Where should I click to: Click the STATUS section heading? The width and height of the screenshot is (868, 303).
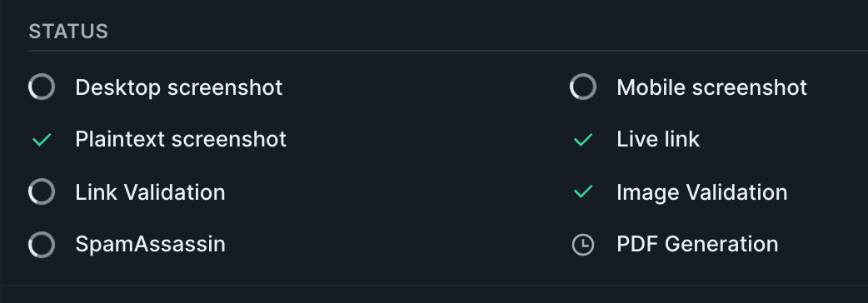click(x=68, y=32)
